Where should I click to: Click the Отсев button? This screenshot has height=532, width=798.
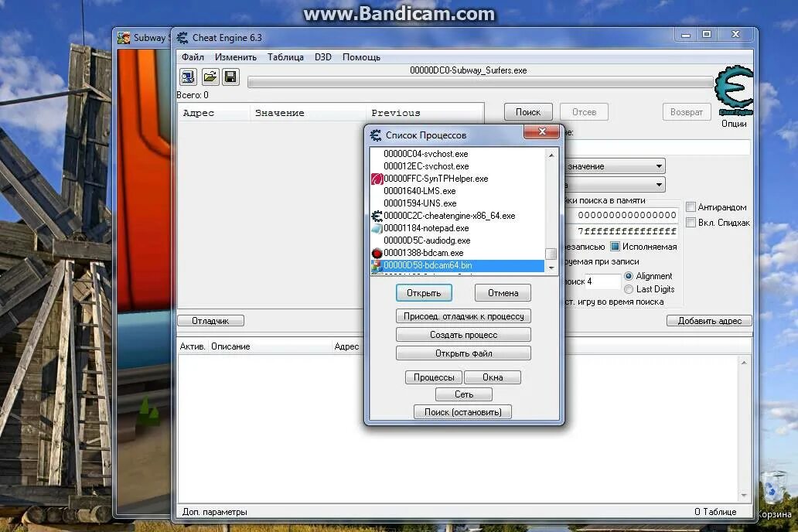pyautogui.click(x=584, y=112)
